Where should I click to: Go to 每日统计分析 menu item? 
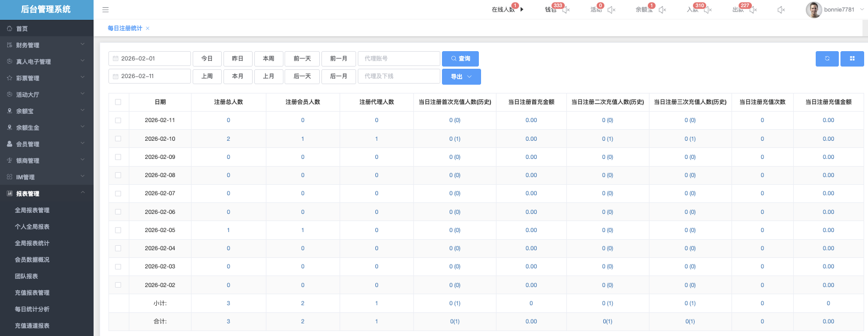32,309
